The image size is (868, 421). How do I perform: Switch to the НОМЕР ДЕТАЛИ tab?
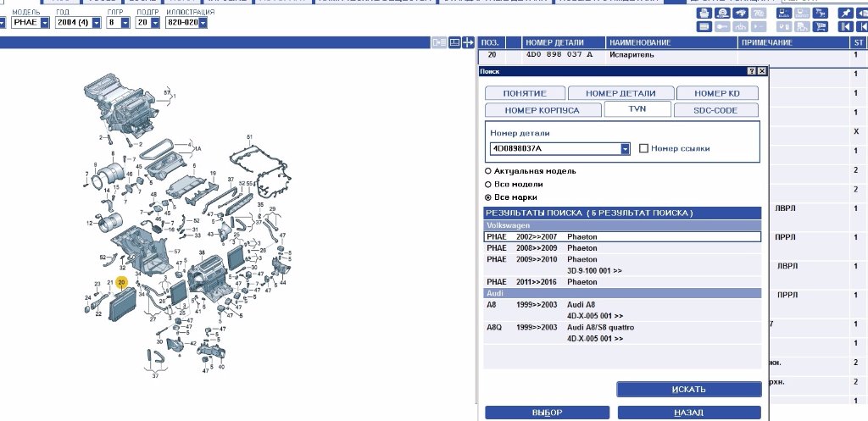(x=621, y=93)
